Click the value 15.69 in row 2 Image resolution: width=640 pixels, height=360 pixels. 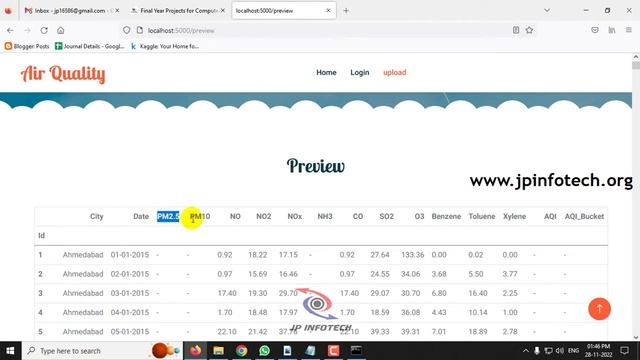point(258,274)
